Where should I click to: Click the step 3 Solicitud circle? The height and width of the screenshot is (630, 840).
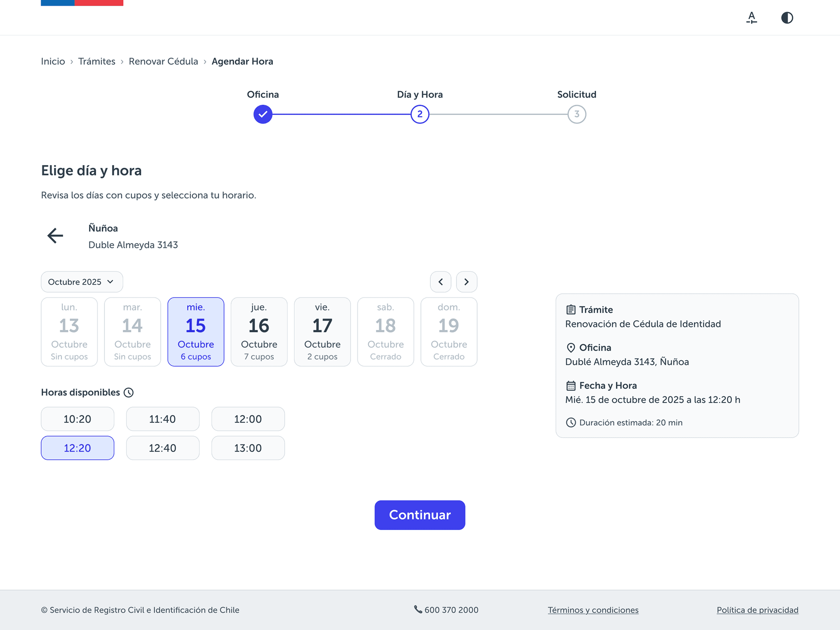[x=577, y=114]
